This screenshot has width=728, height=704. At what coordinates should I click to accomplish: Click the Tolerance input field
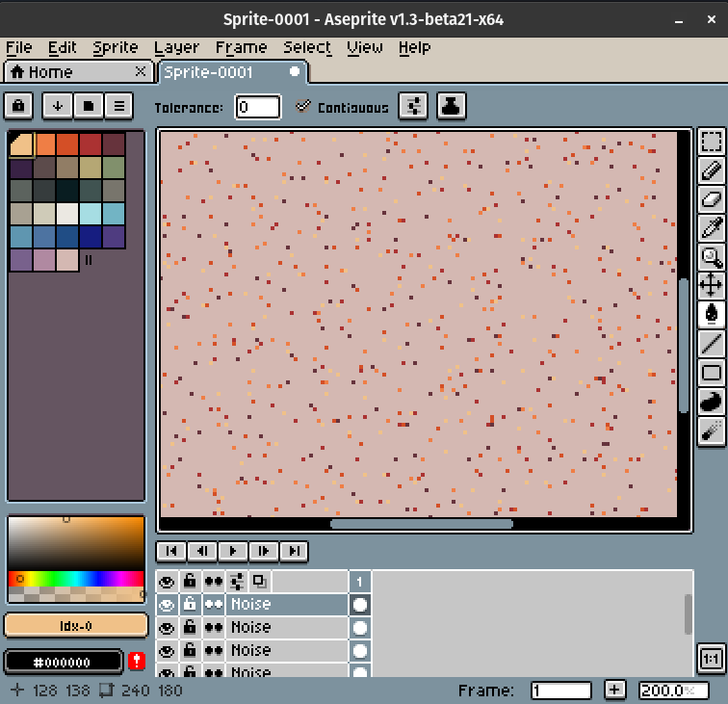257,107
